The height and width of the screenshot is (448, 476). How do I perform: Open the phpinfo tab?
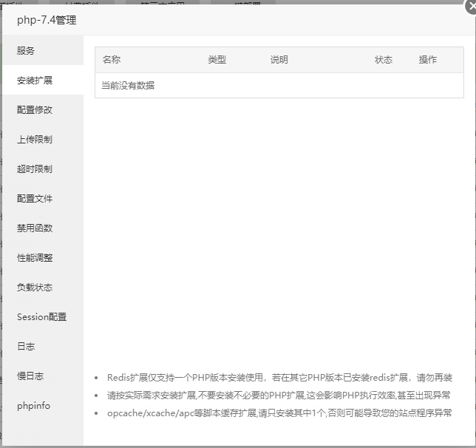(x=43, y=405)
